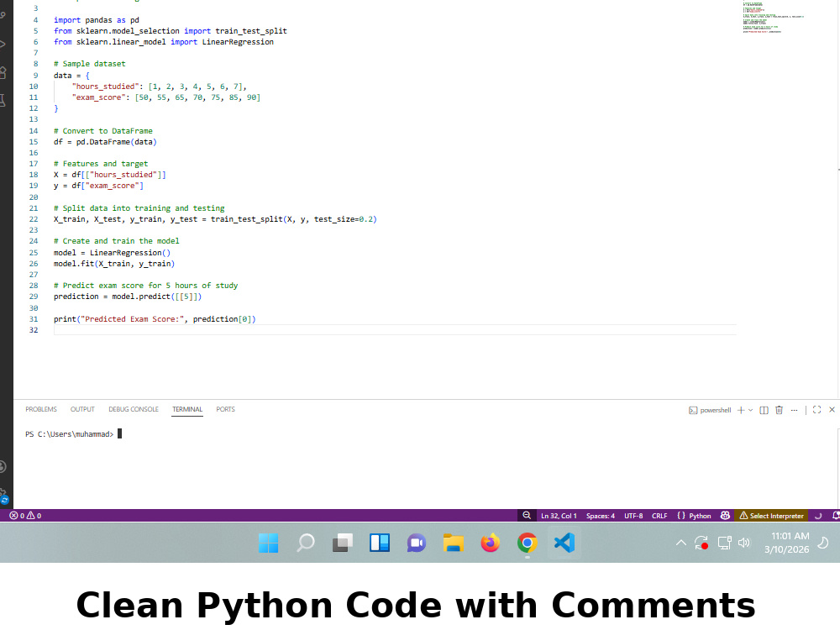Viewport: 840px width, 630px height.
Task: Open the PORTS tab
Action: point(225,409)
